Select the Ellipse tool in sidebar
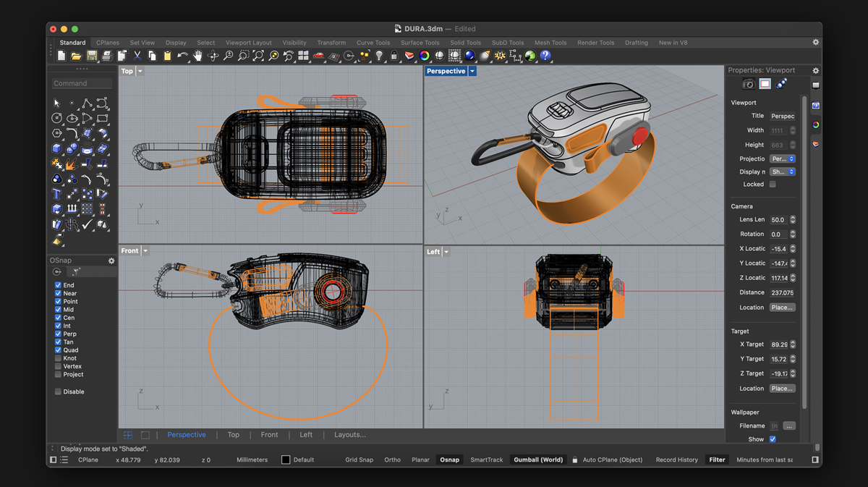Viewport: 868px width, 487px height. point(72,119)
